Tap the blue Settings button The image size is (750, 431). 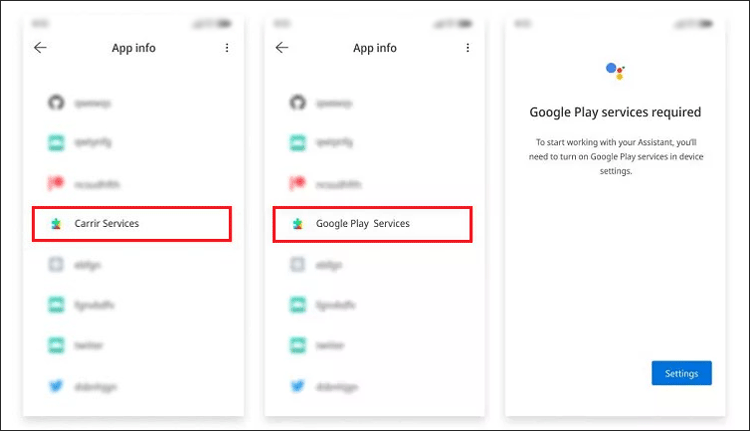pyautogui.click(x=682, y=373)
